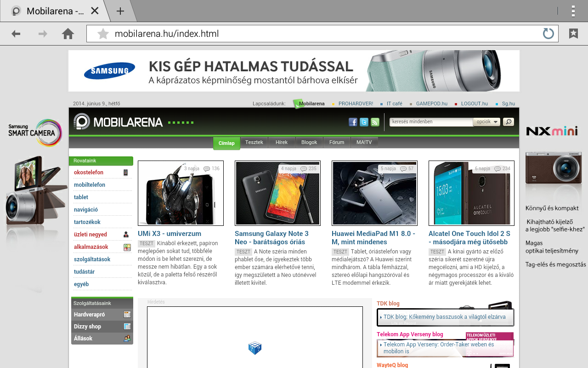The width and height of the screenshot is (588, 368).
Task: Focus the keresés mindenben search field
Action: 431,122
